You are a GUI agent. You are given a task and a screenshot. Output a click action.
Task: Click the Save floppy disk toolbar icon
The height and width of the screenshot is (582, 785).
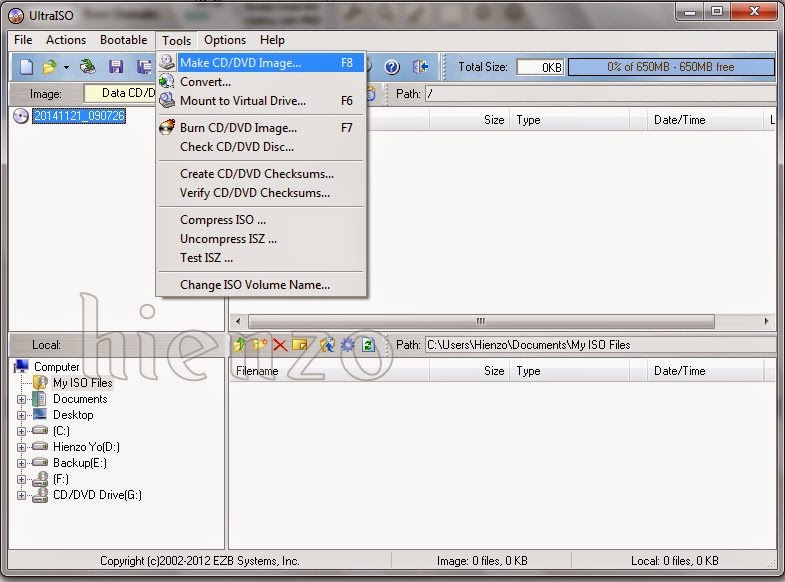(x=116, y=67)
